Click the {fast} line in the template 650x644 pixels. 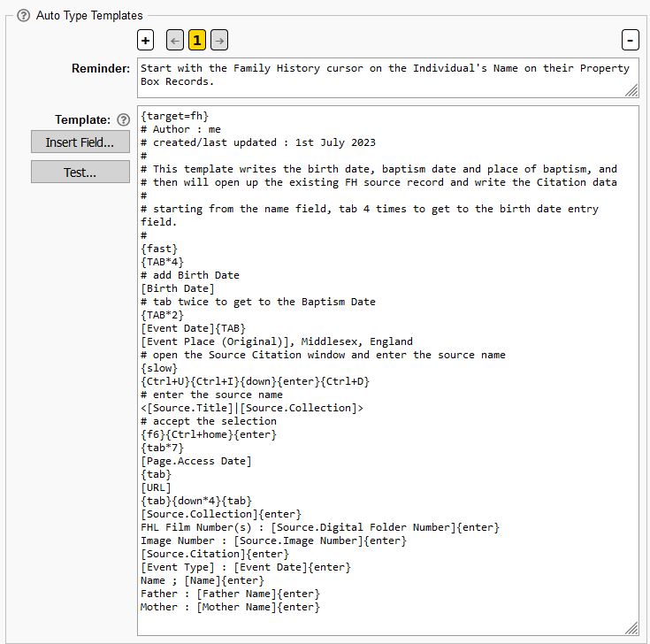[159, 249]
